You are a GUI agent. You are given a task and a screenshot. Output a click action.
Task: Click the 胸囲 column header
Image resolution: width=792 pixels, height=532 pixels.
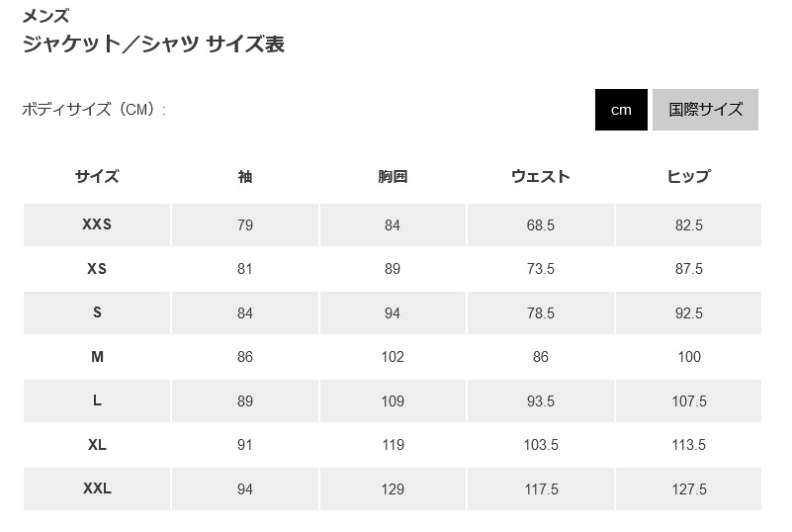point(393,176)
